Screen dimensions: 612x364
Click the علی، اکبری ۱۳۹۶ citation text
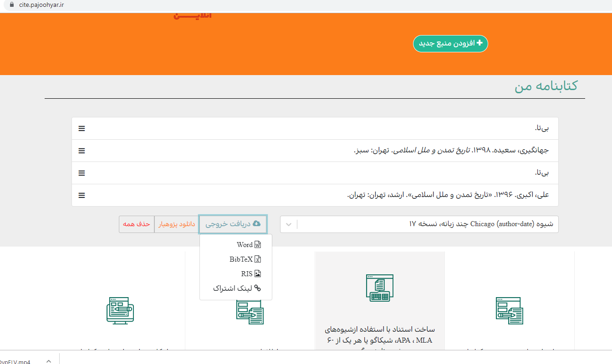[448, 195]
